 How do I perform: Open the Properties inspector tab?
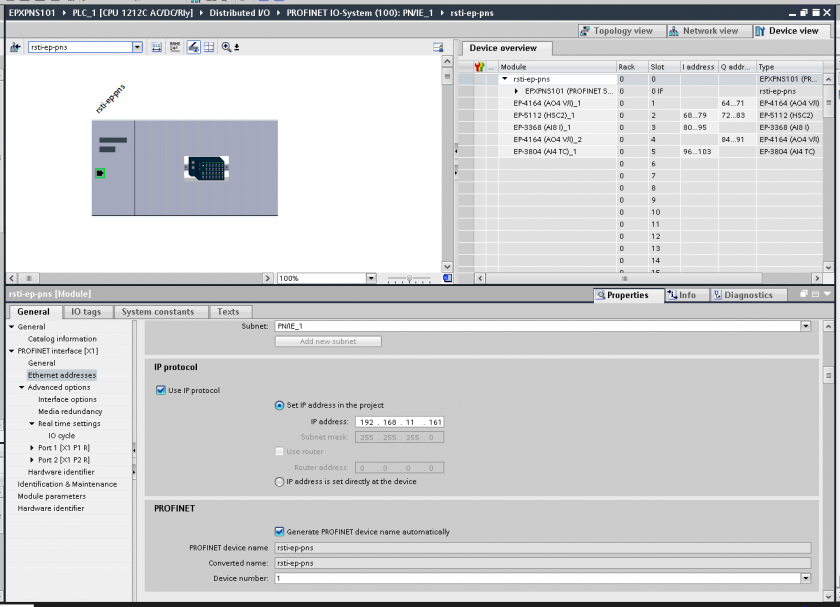[x=628, y=295]
